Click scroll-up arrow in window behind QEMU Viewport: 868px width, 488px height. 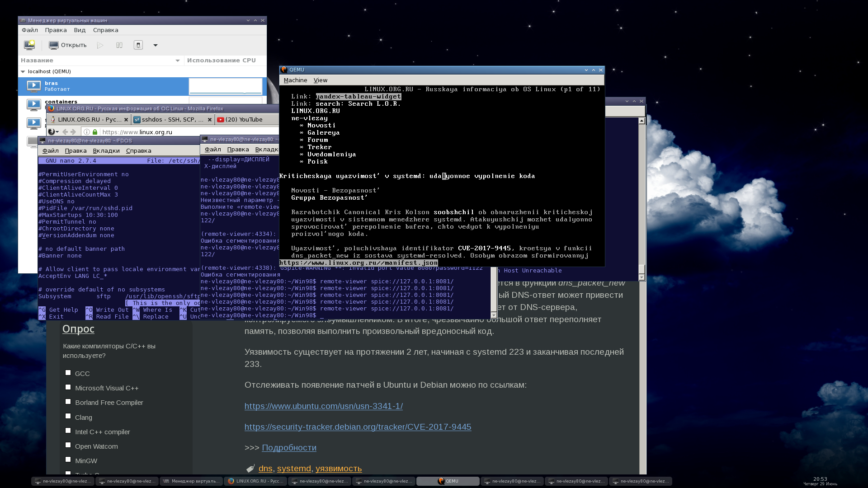[642, 121]
